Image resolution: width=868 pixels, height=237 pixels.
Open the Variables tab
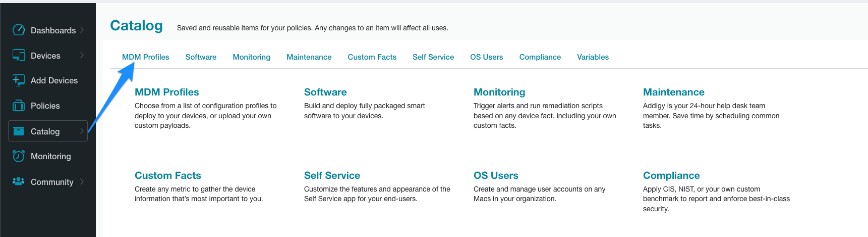tap(593, 57)
